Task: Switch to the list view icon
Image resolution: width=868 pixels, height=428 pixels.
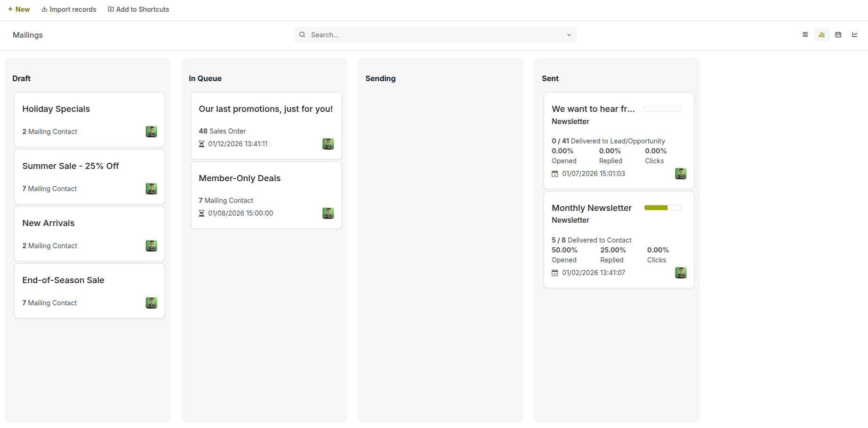Action: [x=805, y=34]
